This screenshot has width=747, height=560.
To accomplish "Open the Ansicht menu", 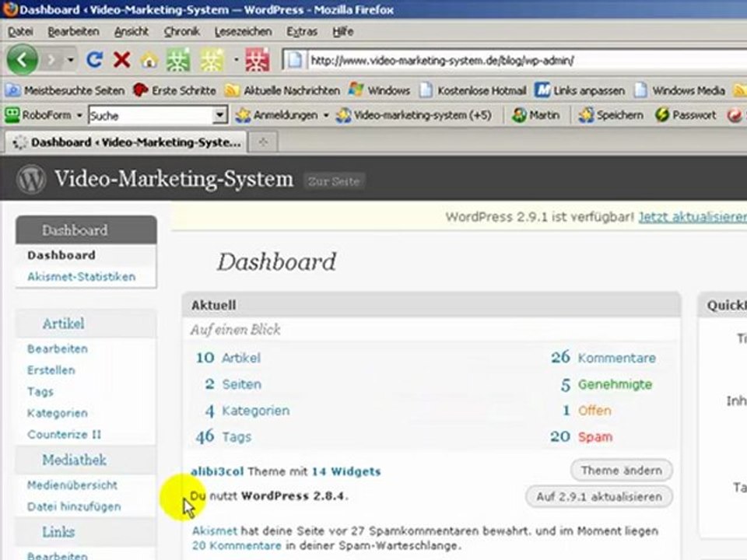I will coord(131,31).
